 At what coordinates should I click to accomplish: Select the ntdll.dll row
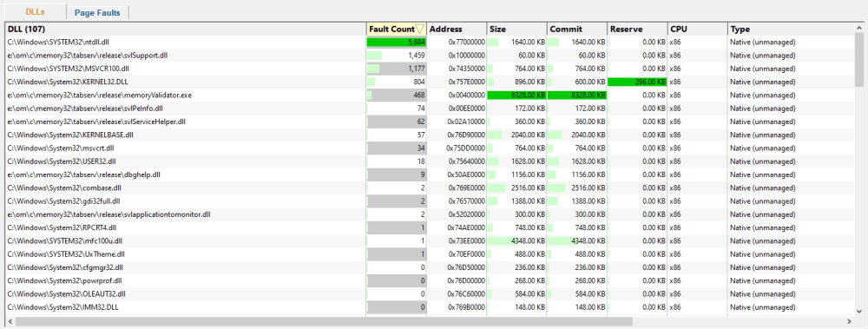pos(431,42)
